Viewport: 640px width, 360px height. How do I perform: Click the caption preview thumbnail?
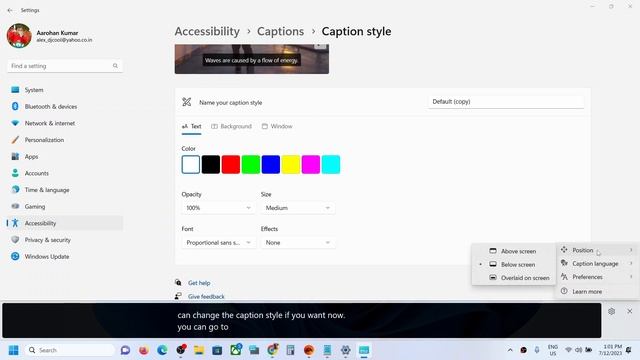click(252, 60)
